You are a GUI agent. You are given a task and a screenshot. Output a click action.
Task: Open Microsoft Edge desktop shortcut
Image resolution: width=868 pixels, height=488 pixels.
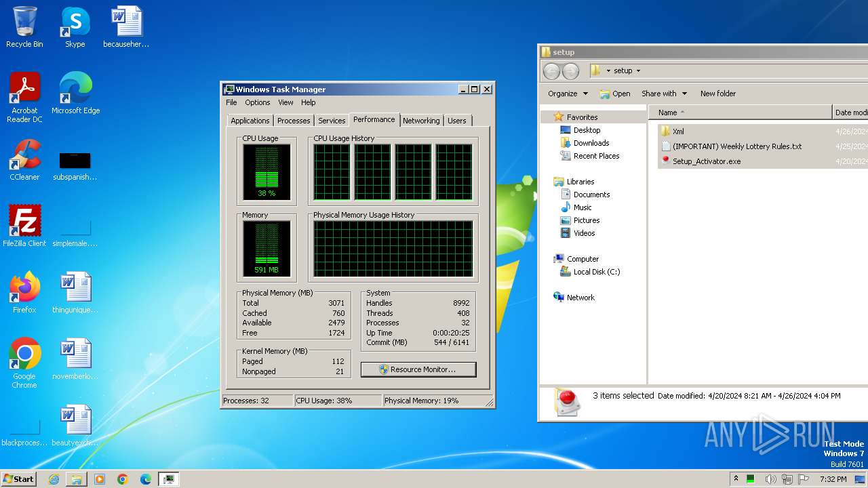[75, 93]
